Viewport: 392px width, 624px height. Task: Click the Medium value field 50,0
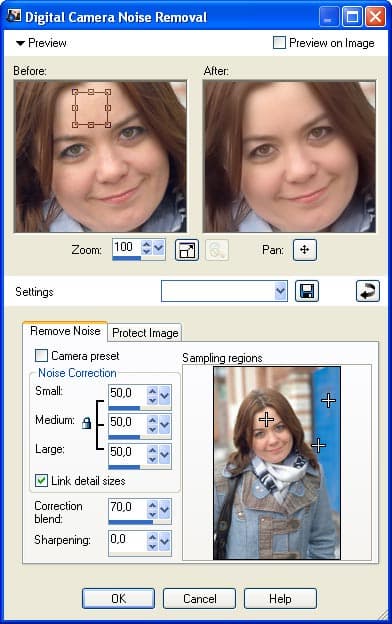click(x=127, y=423)
